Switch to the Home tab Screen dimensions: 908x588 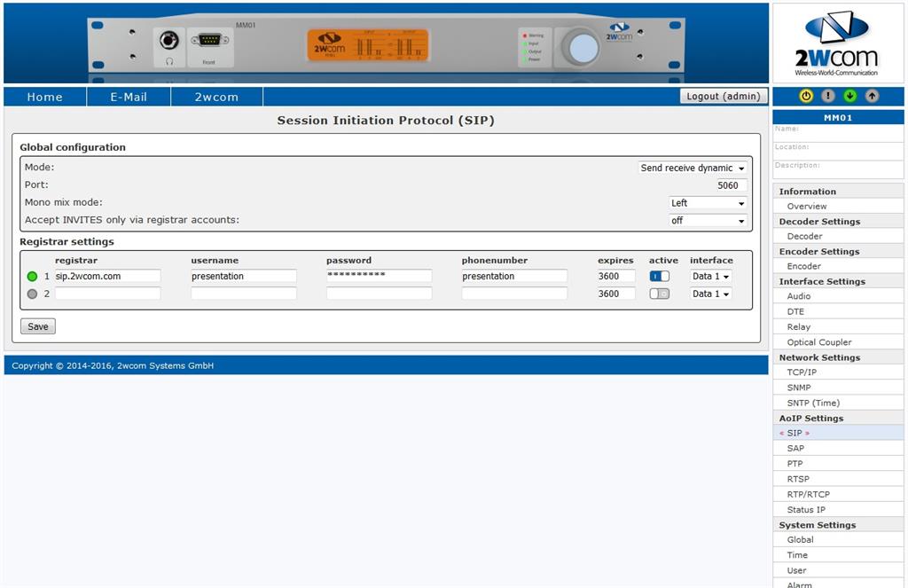[x=44, y=97]
